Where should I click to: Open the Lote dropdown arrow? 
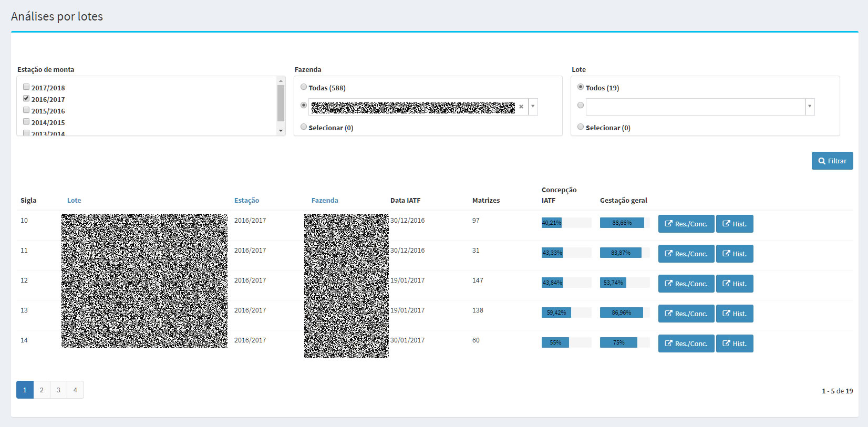coord(810,107)
